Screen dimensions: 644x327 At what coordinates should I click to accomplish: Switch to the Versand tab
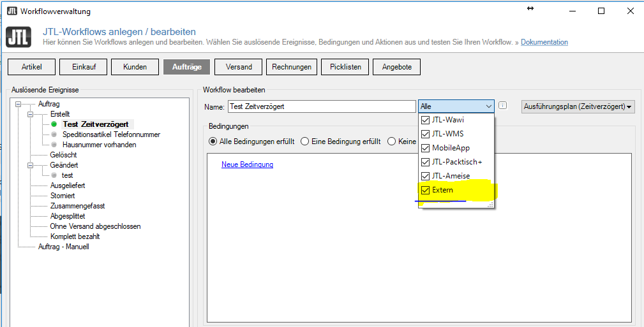[x=238, y=67]
